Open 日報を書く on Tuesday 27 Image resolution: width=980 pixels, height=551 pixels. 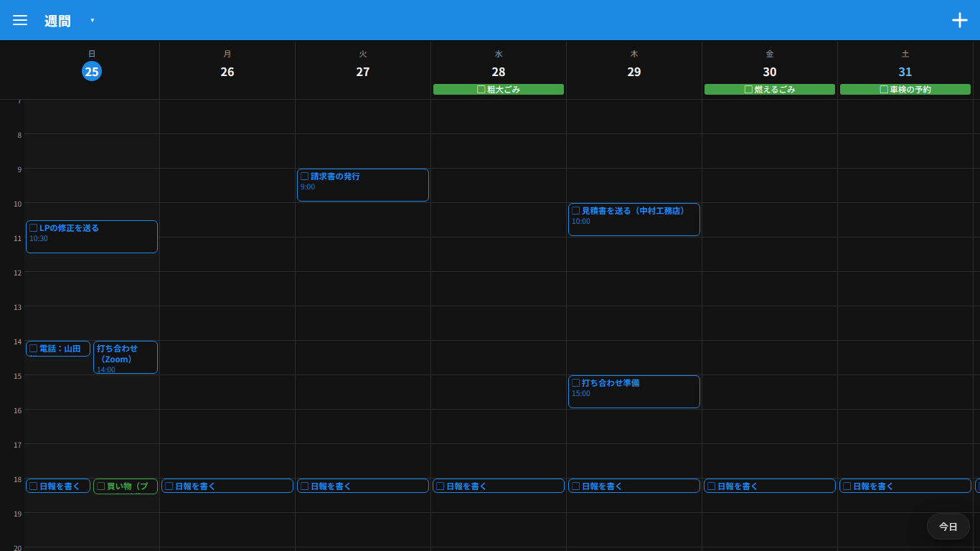click(x=363, y=486)
